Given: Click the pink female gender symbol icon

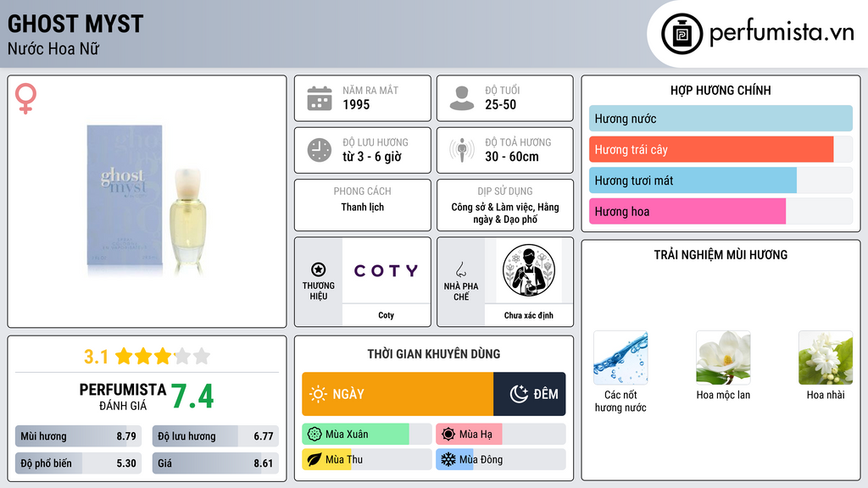Looking at the screenshot, I should coord(25,98).
